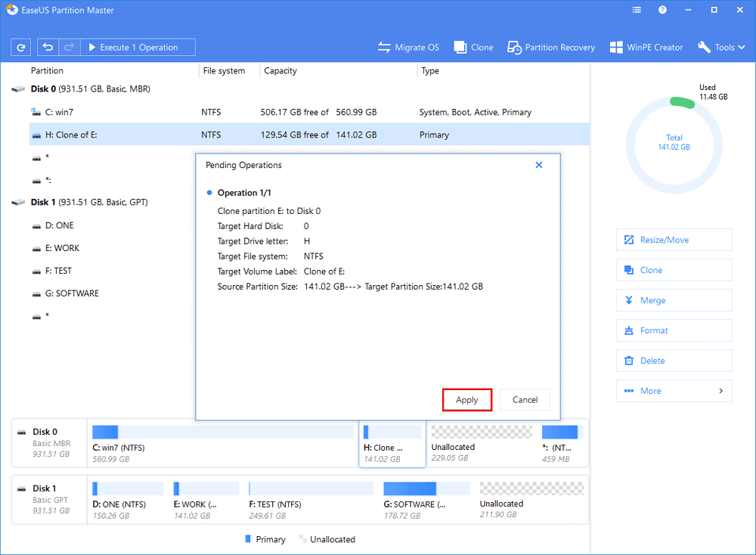Open the help question mark icon
The width and height of the screenshot is (756, 555).
click(662, 11)
